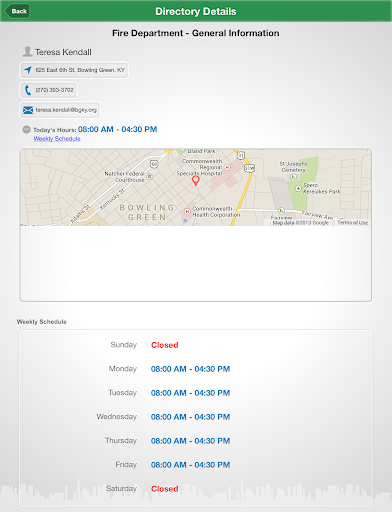Email teresa.kendall@bgky.org
392x512 pixels.
pyautogui.click(x=60, y=110)
